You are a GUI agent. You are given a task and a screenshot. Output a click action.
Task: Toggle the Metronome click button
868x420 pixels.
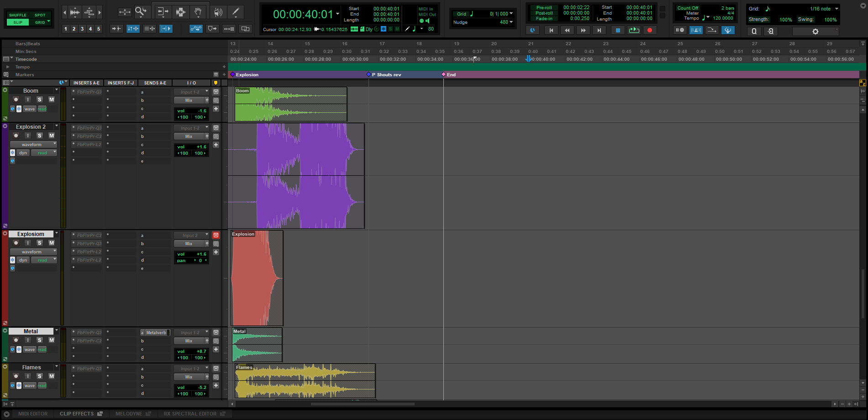click(x=696, y=30)
